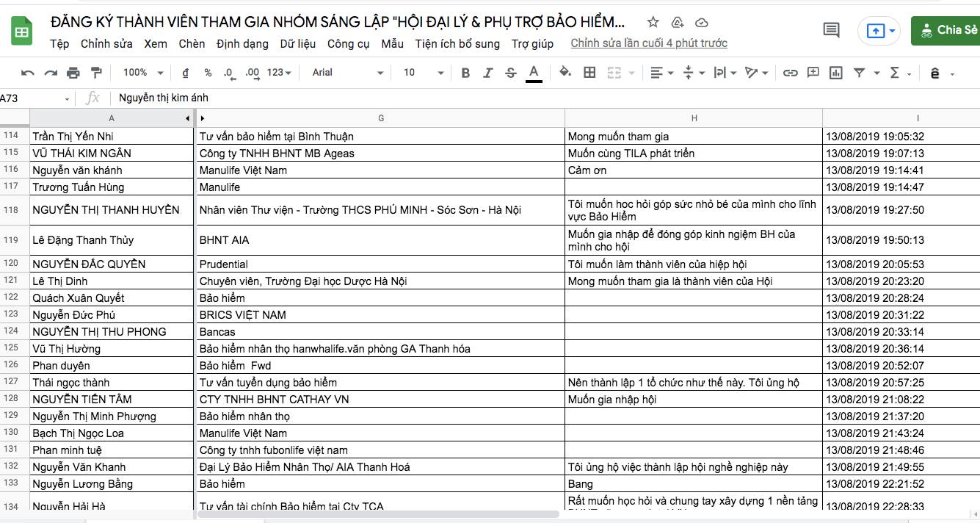This screenshot has width=980, height=523.
Task: Open the Arial font dropdown
Action: (x=347, y=73)
